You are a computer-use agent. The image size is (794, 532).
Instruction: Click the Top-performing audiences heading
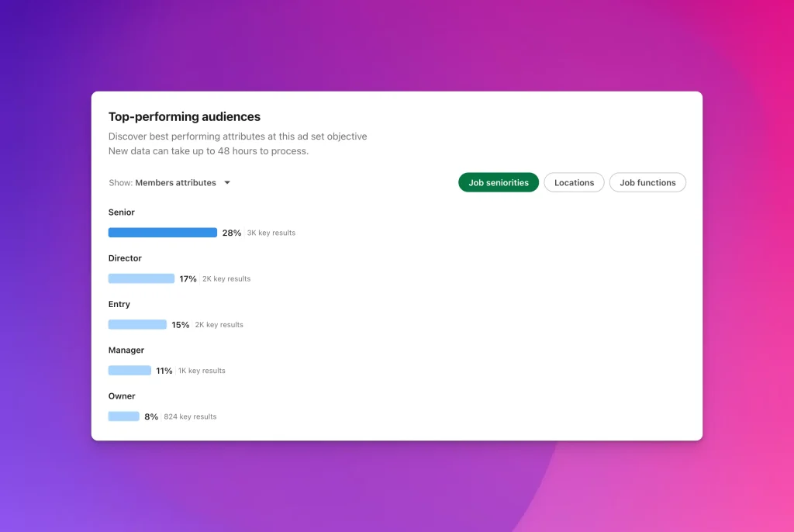[x=185, y=116]
